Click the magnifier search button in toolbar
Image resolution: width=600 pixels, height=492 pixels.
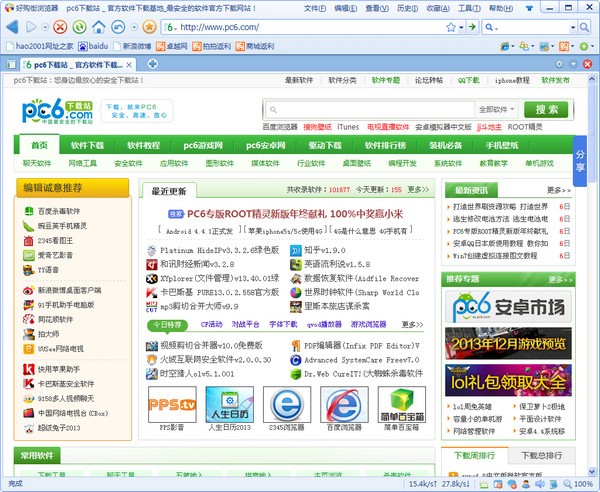tap(584, 27)
